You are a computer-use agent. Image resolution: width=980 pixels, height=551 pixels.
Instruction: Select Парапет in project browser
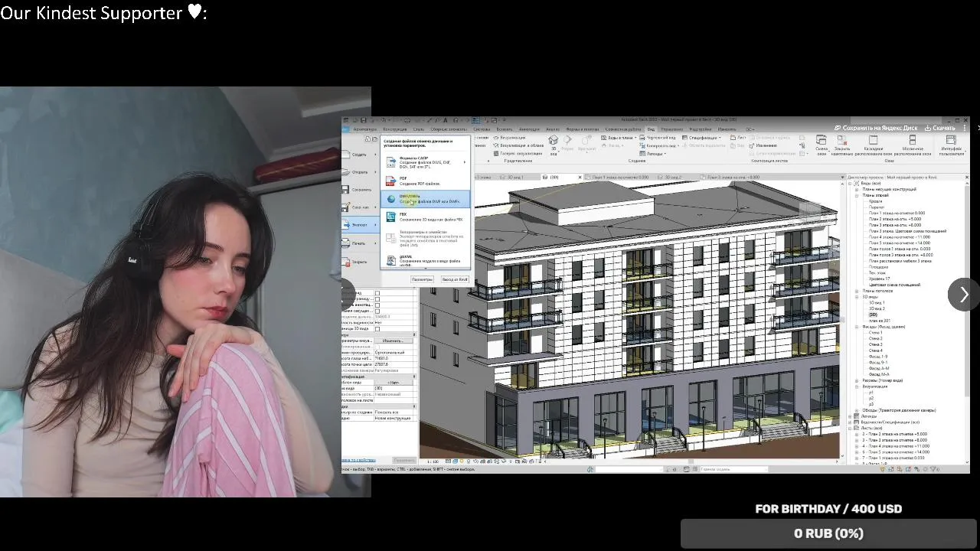[877, 207]
